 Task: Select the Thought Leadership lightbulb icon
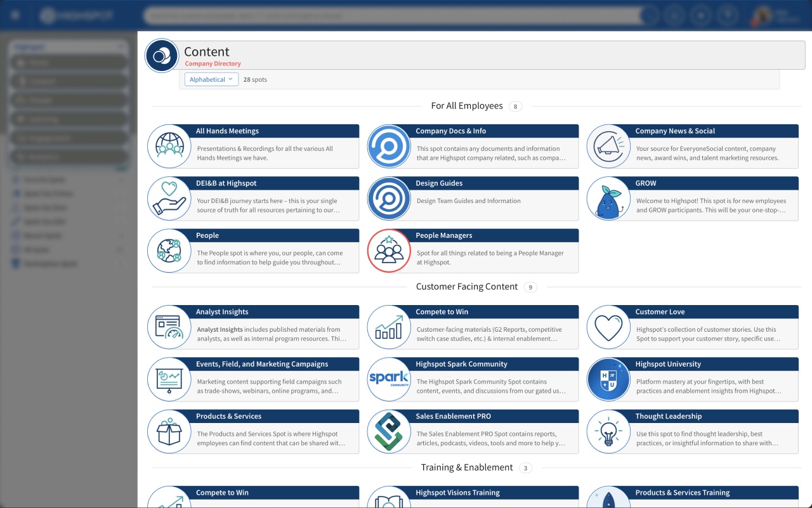click(x=608, y=431)
